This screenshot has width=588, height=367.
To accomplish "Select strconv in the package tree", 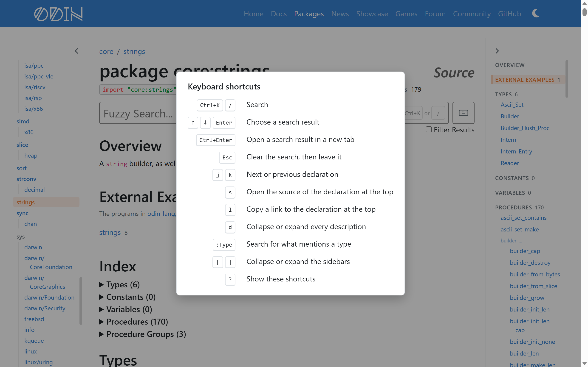I will click(x=26, y=179).
